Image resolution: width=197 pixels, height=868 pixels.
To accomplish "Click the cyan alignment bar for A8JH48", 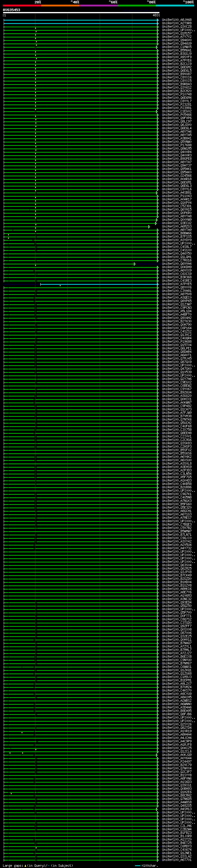I will tap(81, 20).
